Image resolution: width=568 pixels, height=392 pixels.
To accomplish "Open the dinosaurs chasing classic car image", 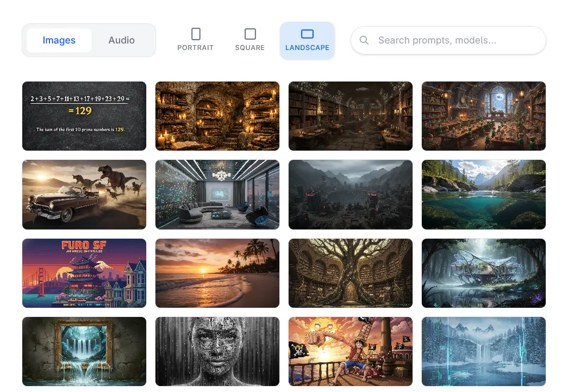I will (84, 195).
